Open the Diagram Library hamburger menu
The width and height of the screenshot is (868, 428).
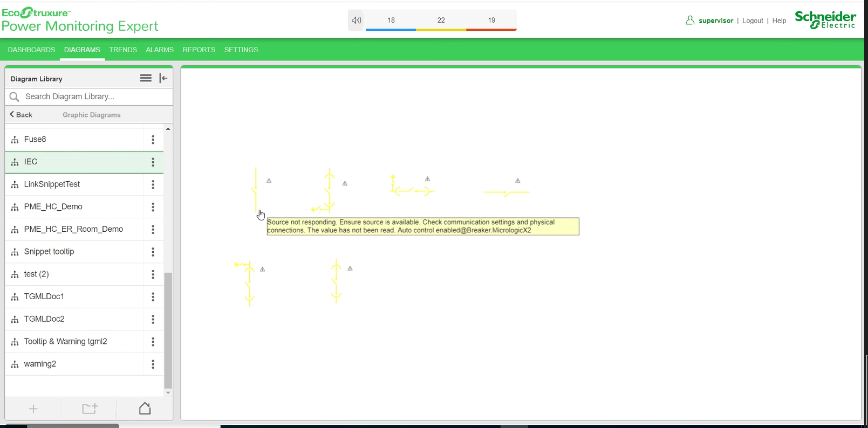[x=146, y=78]
